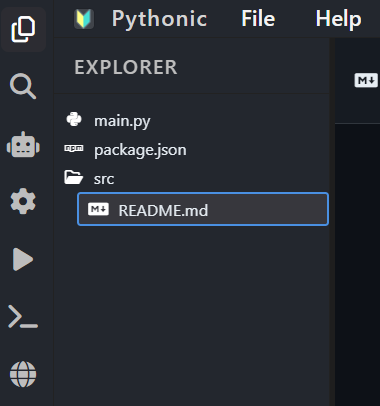Open the AI robot assistant panel
380x406 pixels.
click(x=23, y=145)
